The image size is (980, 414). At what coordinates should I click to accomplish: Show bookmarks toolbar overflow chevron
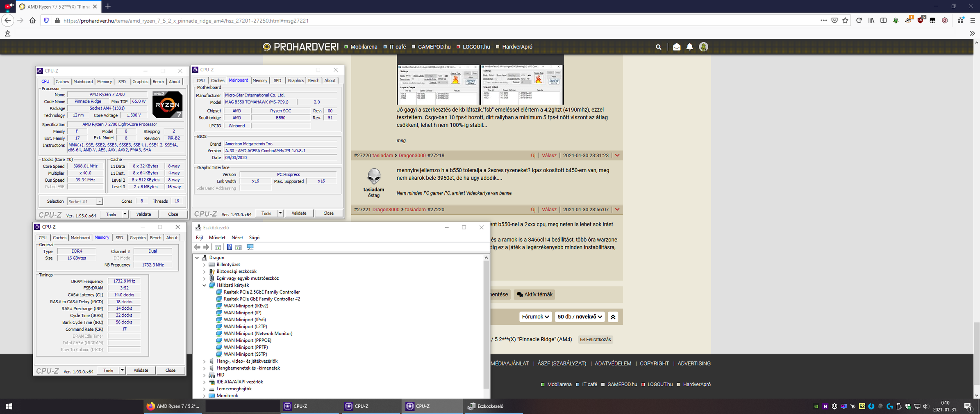[x=972, y=33]
